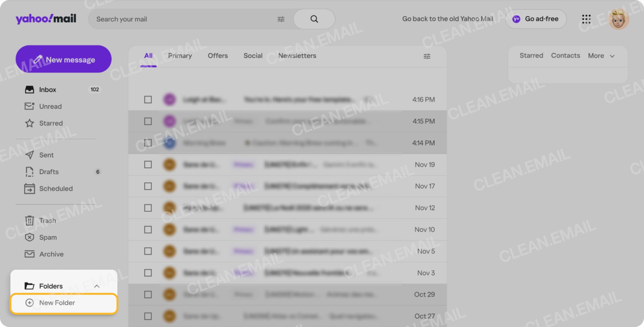The image size is (644, 327).
Task: Click Go ad-free button
Action: click(536, 19)
